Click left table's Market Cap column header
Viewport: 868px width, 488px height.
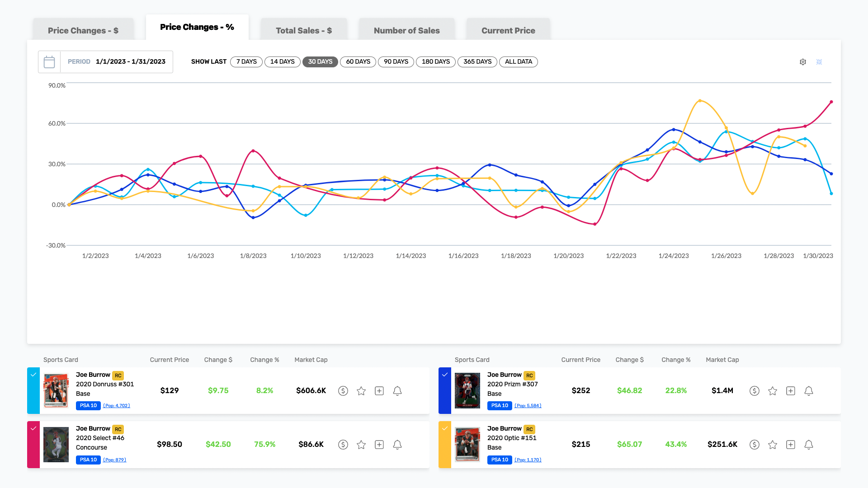coord(311,360)
